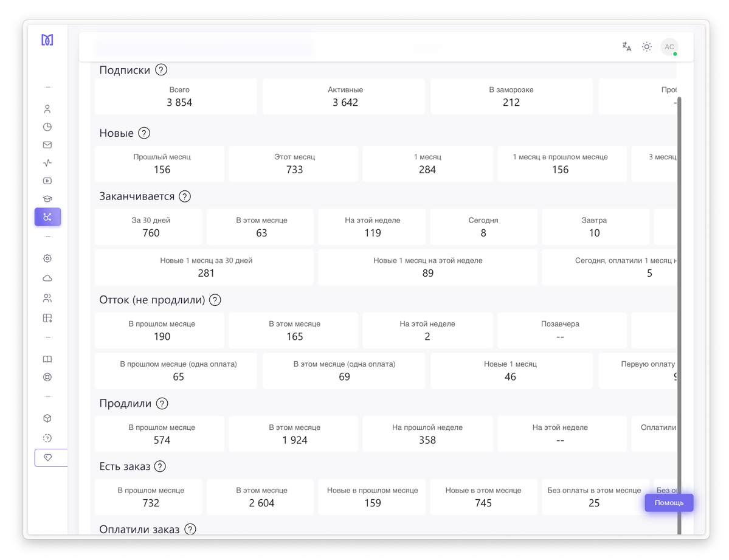Select the active highlighted sidebar menu item
The image size is (729, 560).
47,217
